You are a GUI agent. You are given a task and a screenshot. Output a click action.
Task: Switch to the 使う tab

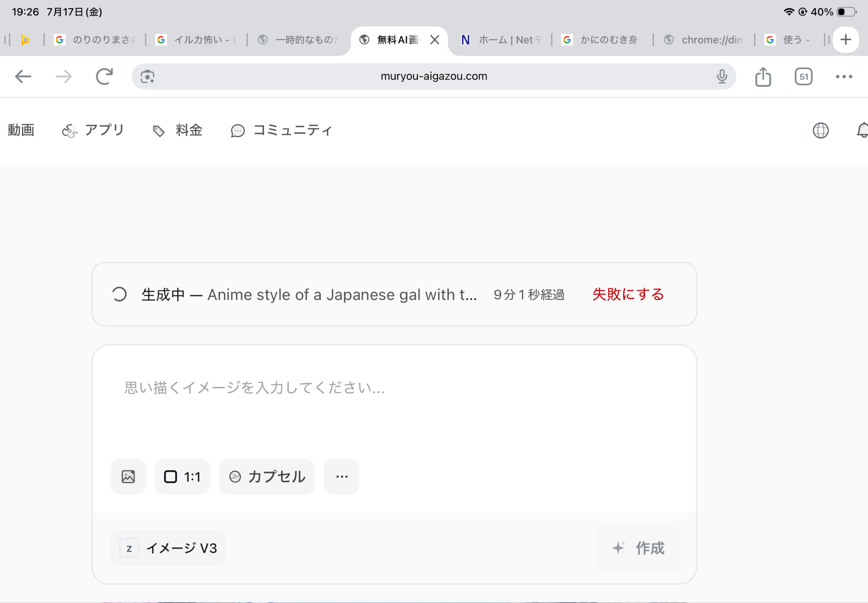[790, 40]
